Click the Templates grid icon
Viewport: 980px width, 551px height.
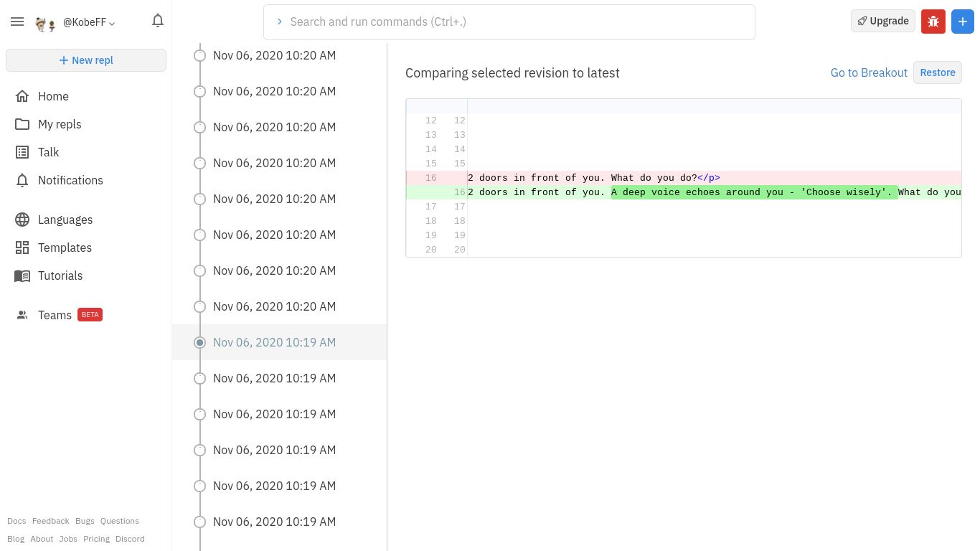[x=22, y=248]
